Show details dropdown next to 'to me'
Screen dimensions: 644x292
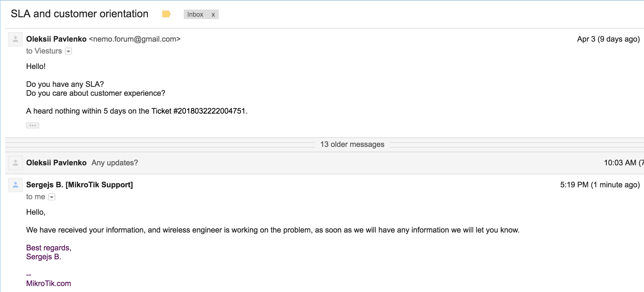[52, 197]
